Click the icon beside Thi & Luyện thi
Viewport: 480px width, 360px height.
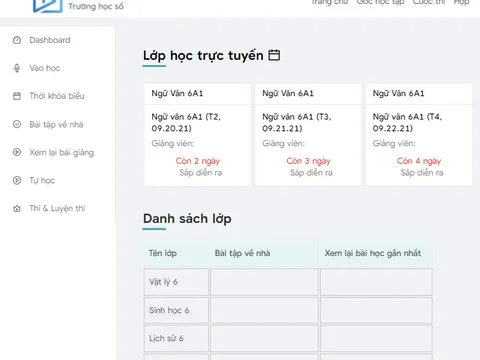pyautogui.click(x=17, y=209)
